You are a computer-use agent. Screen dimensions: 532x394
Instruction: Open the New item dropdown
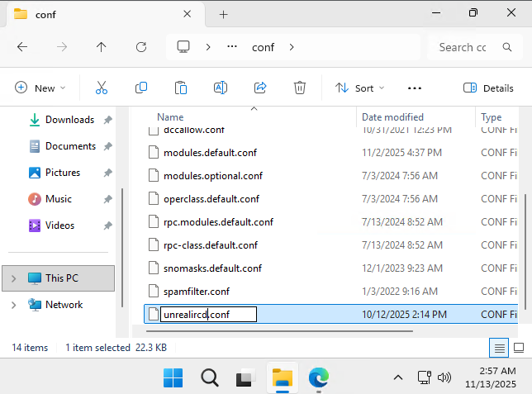(x=40, y=88)
